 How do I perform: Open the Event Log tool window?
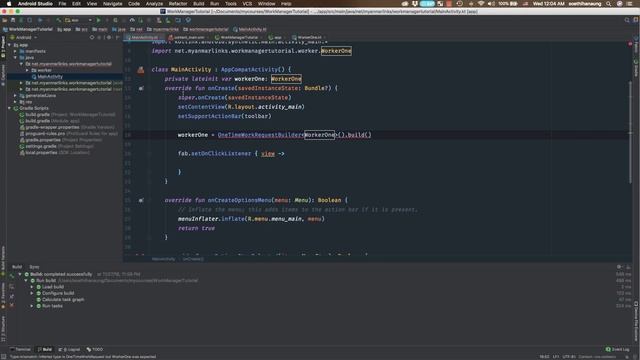pyautogui.click(x=617, y=349)
